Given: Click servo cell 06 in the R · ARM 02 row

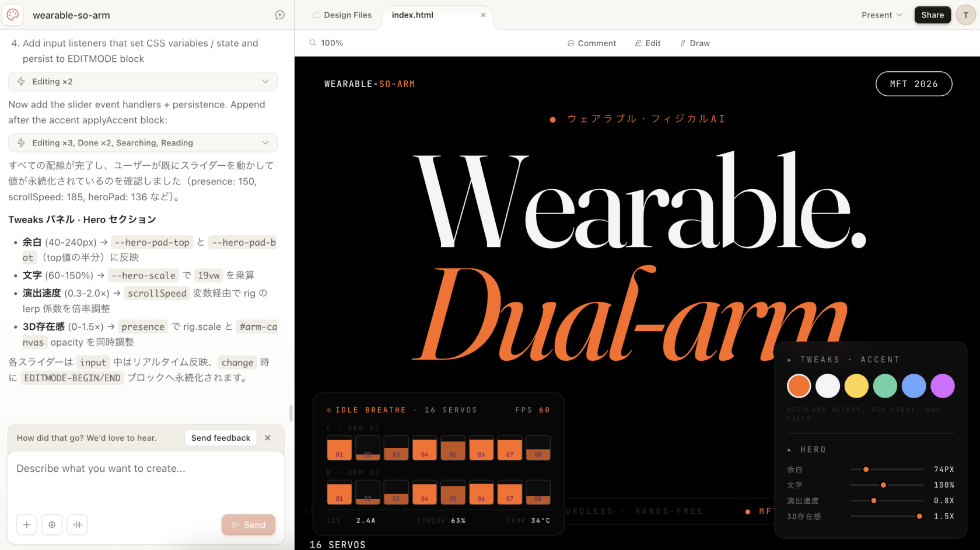Looking at the screenshot, I should [x=481, y=492].
